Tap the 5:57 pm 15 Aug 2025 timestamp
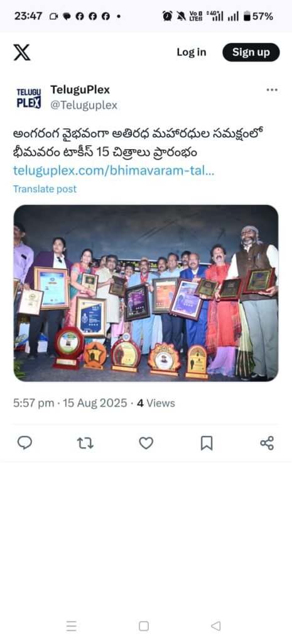The image size is (292, 644). [x=70, y=403]
